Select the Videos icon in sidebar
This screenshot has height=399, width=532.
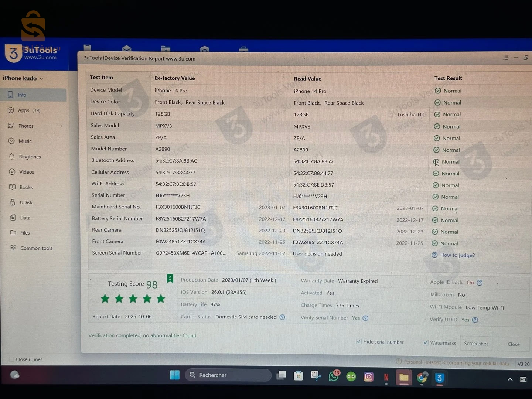[12, 172]
